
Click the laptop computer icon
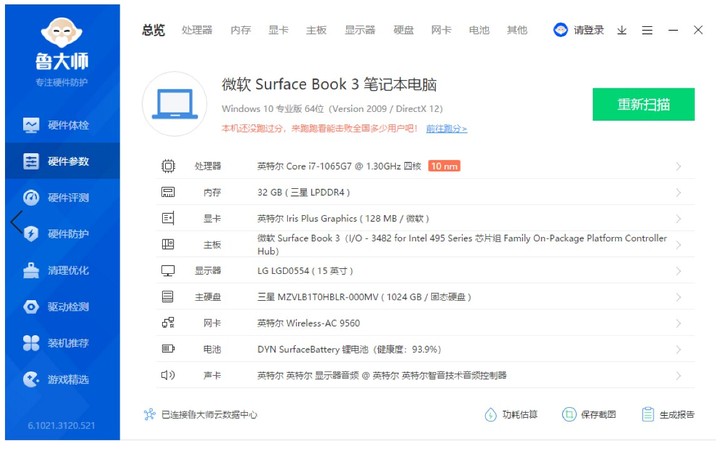click(175, 104)
